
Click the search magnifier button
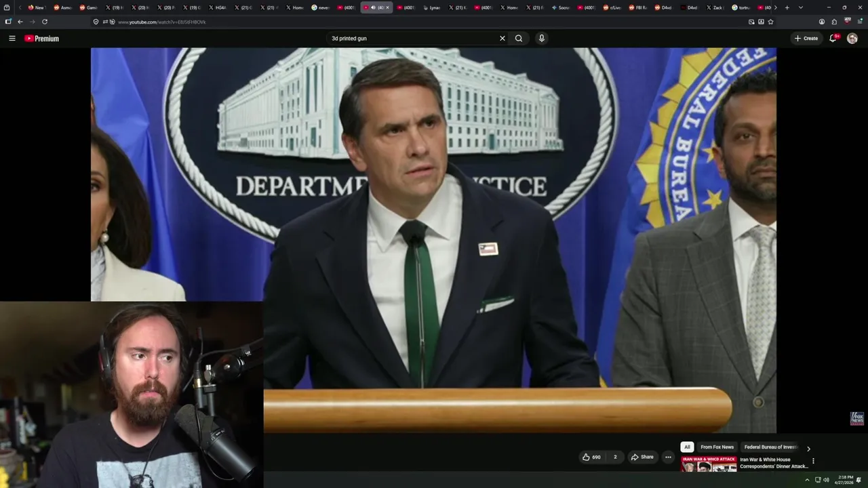tap(519, 39)
